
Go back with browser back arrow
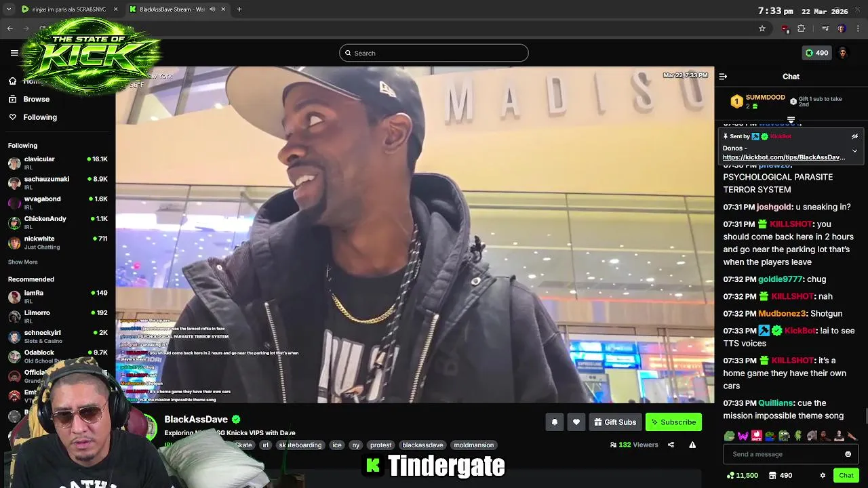10,28
